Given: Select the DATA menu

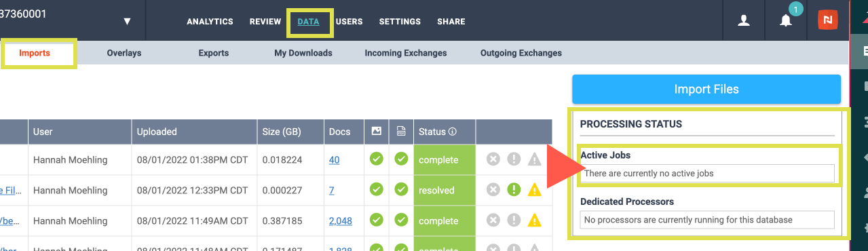Looking at the screenshot, I should pos(308,22).
